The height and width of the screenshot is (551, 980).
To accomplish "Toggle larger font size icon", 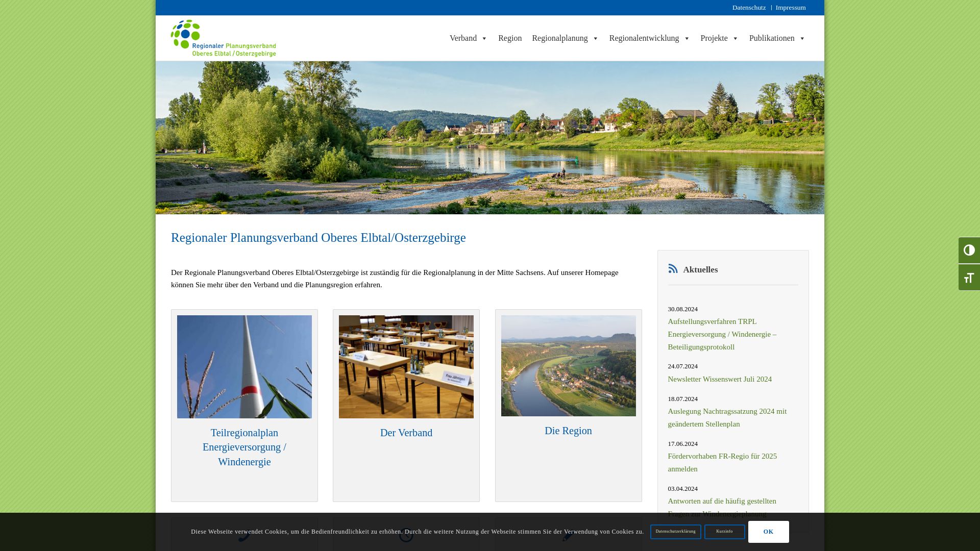I will [x=969, y=278].
